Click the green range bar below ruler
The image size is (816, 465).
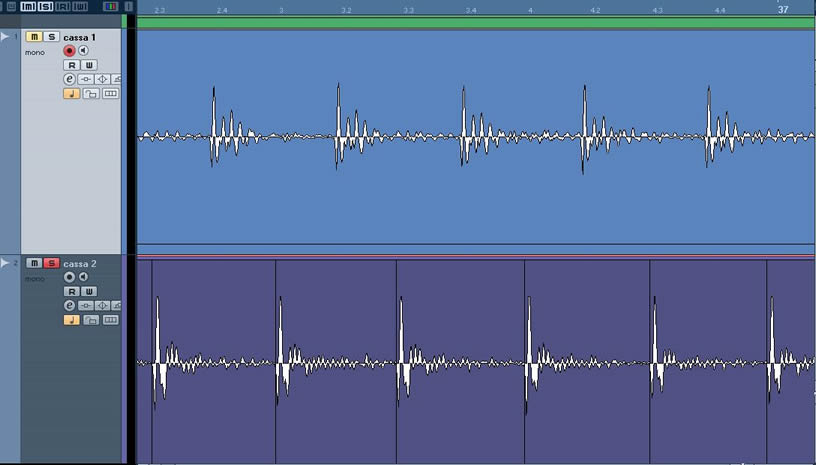click(x=475, y=22)
